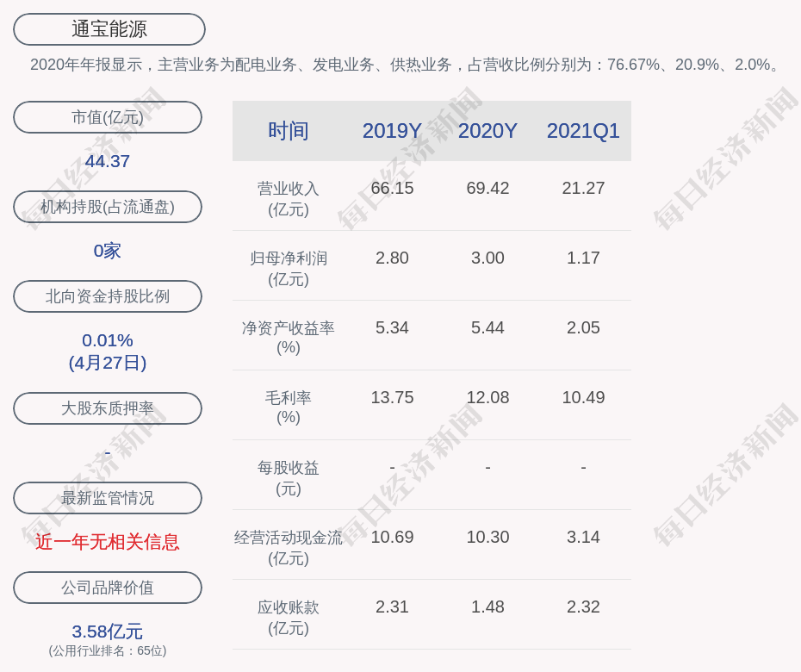Viewport: 801px width, 672px height.
Task: Click the 每股收益 row label
Action: (289, 478)
